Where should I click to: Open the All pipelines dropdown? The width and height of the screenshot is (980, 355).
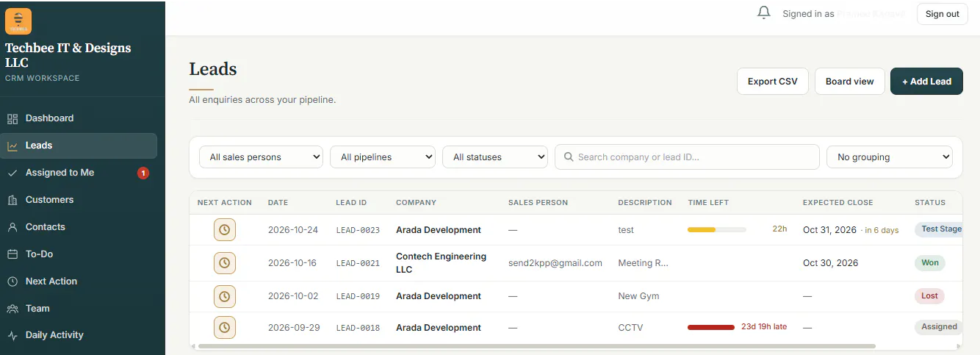click(383, 157)
